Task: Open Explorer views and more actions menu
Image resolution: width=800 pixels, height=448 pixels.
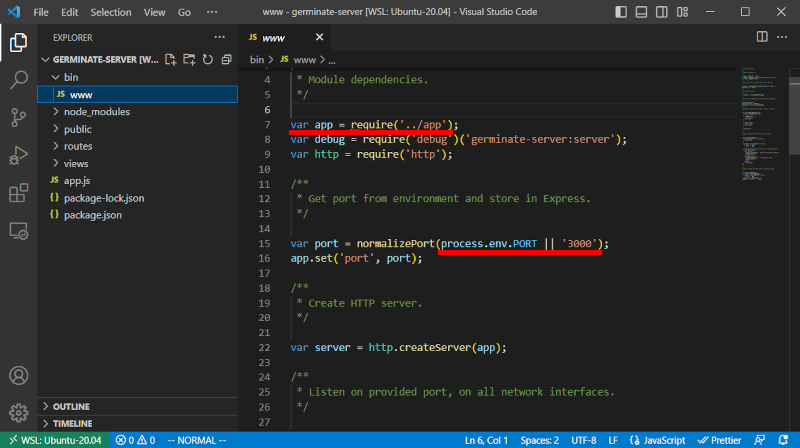Action: point(219,37)
